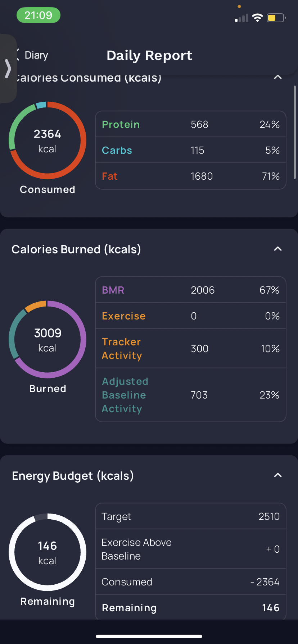Screen dimensions: 298x644
Task: Tap the 3009 kcal Burned donut chart
Action: coord(48,339)
